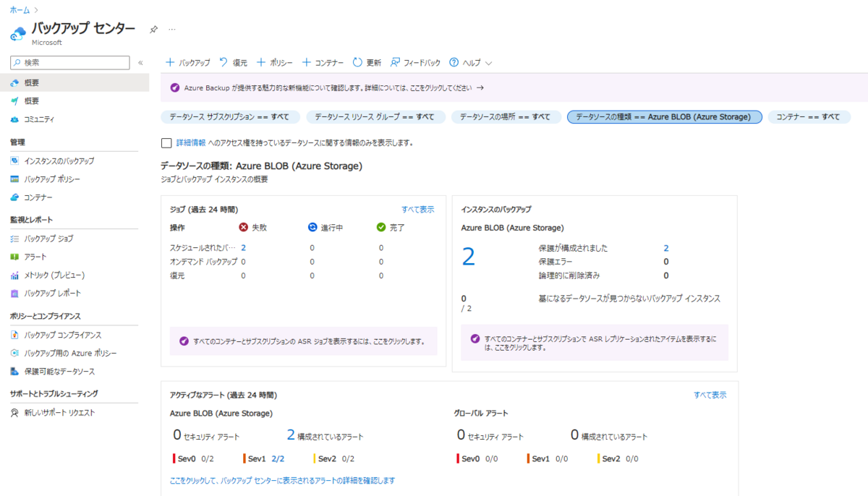
Task: Click the plus icon of バックアップ toolbar button
Action: tap(170, 63)
